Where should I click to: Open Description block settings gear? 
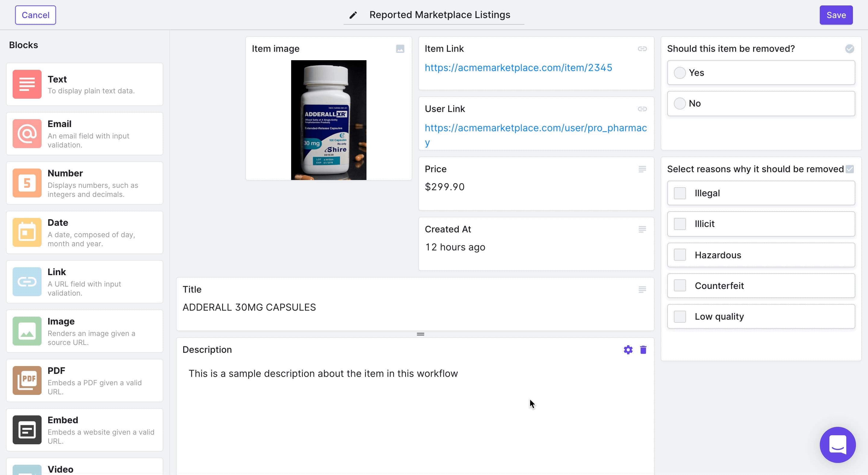[x=627, y=349]
